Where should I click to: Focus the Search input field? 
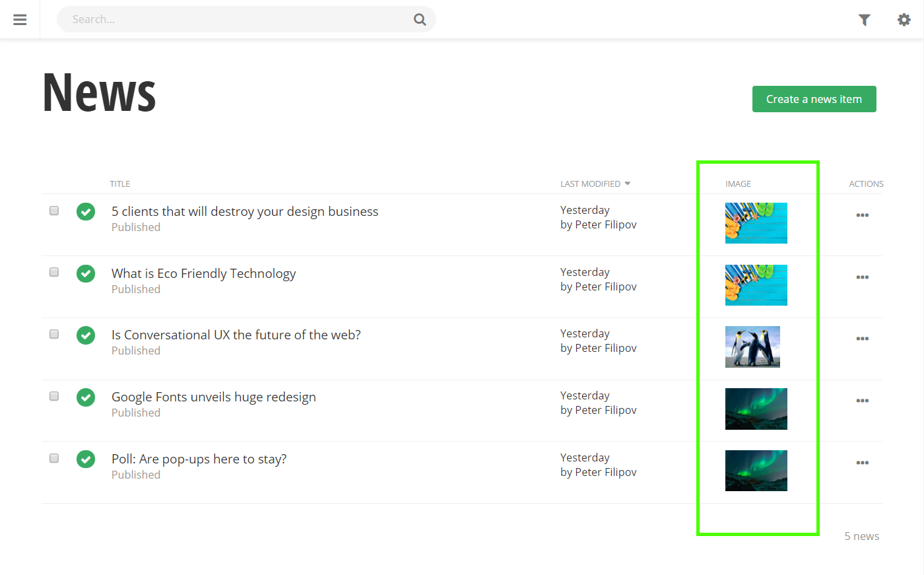coord(238,20)
